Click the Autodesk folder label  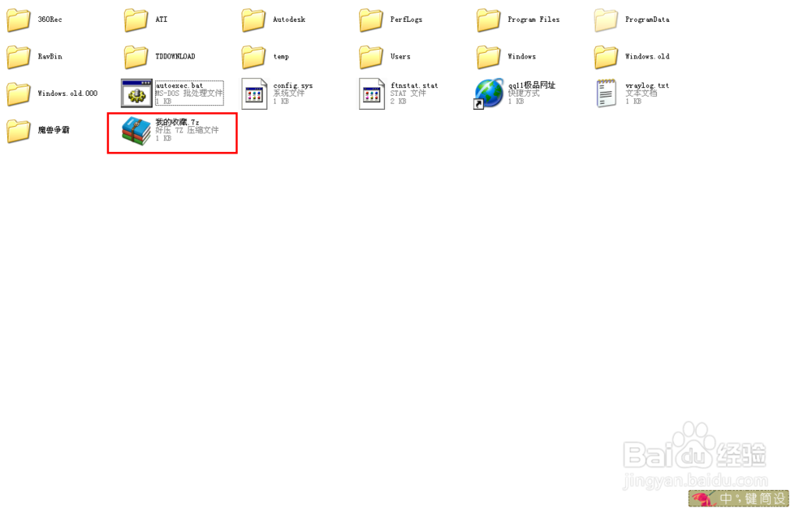289,20
